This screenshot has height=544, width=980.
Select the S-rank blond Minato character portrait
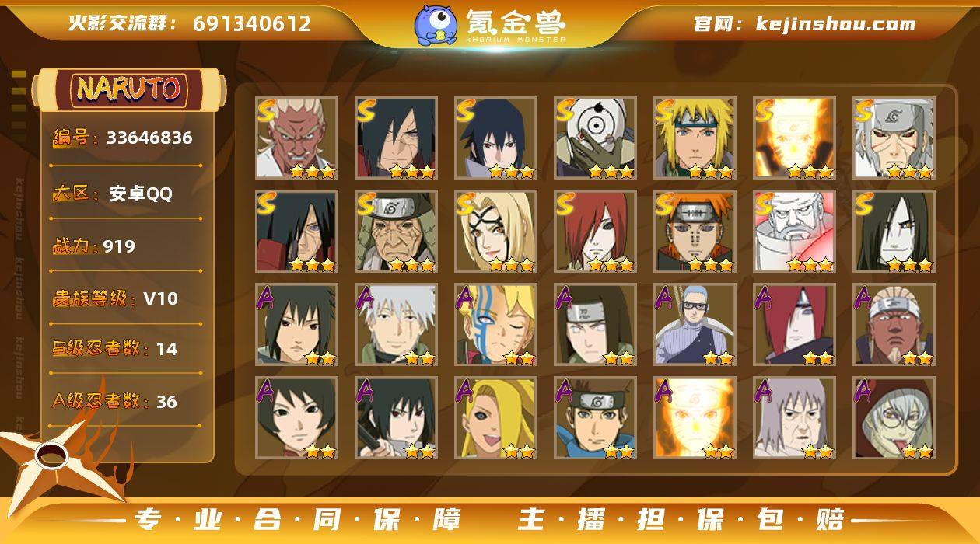pos(695,138)
